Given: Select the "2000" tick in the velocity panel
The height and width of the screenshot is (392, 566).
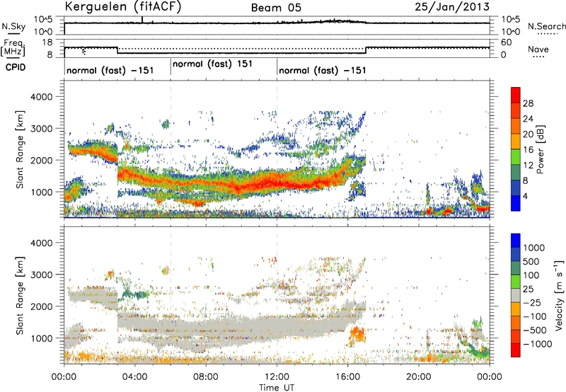Looking at the screenshot, I should 42,306.
